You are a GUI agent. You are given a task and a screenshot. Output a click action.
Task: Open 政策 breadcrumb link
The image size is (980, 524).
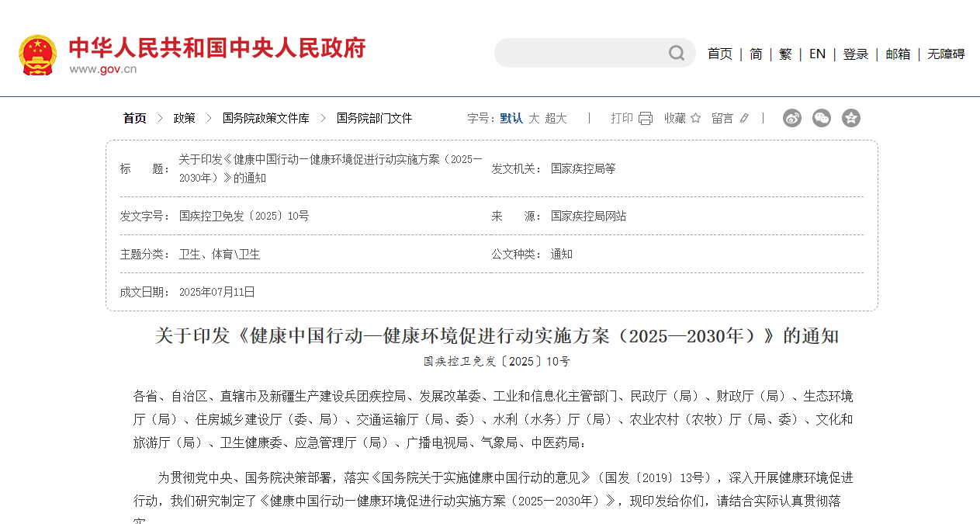coord(184,118)
